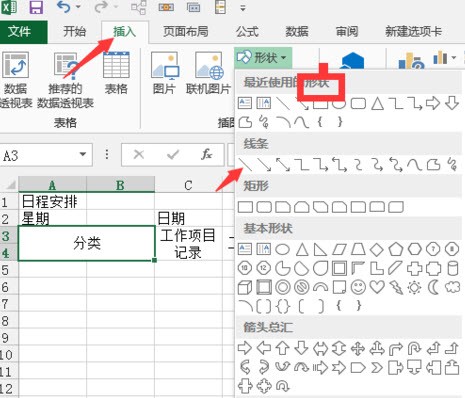
Task: Switch to the 开始 tab
Action: tap(75, 32)
